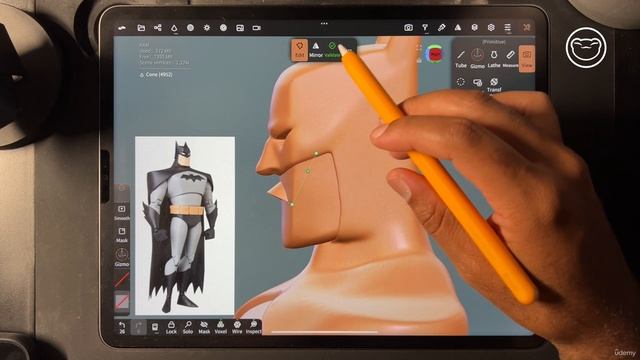Tap Mirror in primitive bar

pos(316,50)
